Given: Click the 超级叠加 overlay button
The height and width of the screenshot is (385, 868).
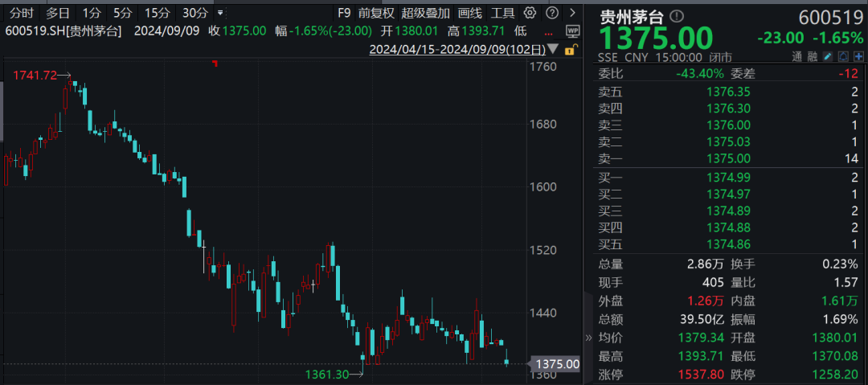Looking at the screenshot, I should point(426,13).
